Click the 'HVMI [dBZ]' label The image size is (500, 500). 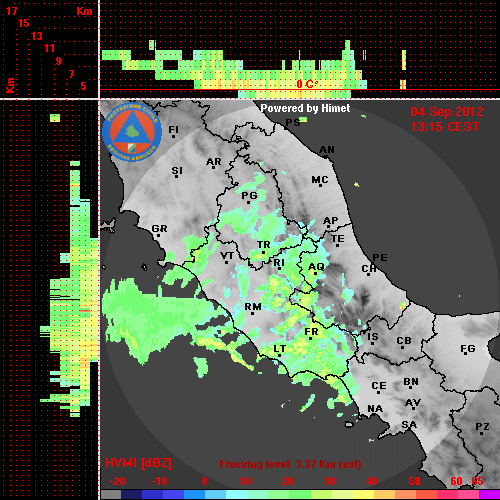[138, 463]
